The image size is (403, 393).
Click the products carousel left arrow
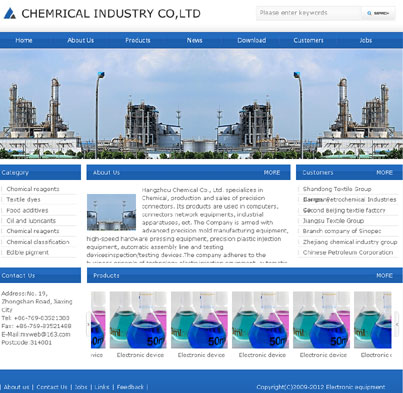(x=88, y=324)
